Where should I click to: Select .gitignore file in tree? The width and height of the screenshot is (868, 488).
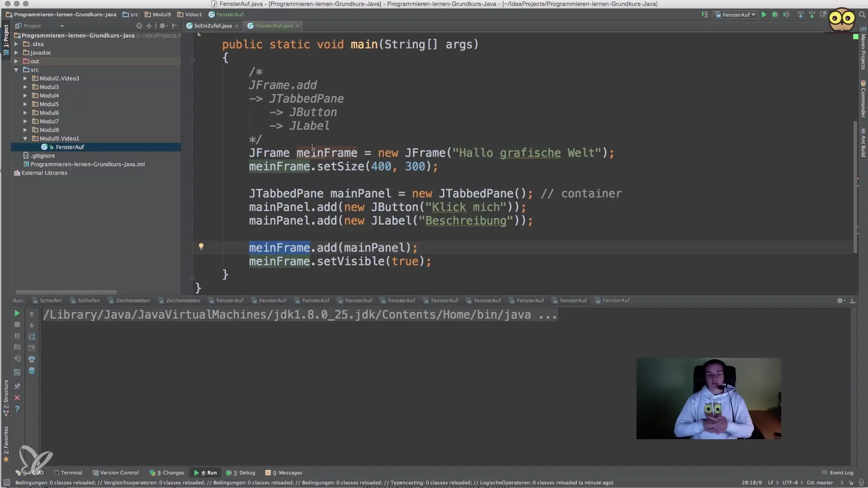pos(42,156)
